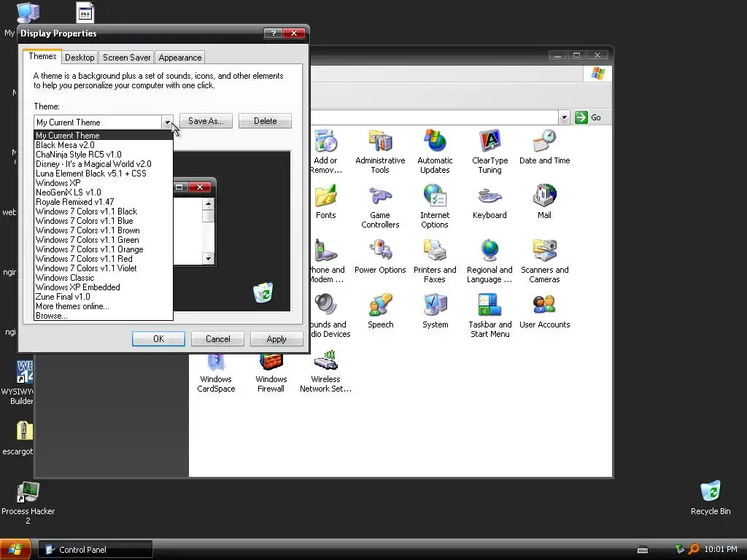Choose Windows 7 Colors v1.1 Red
The image size is (747, 560).
[104, 259]
